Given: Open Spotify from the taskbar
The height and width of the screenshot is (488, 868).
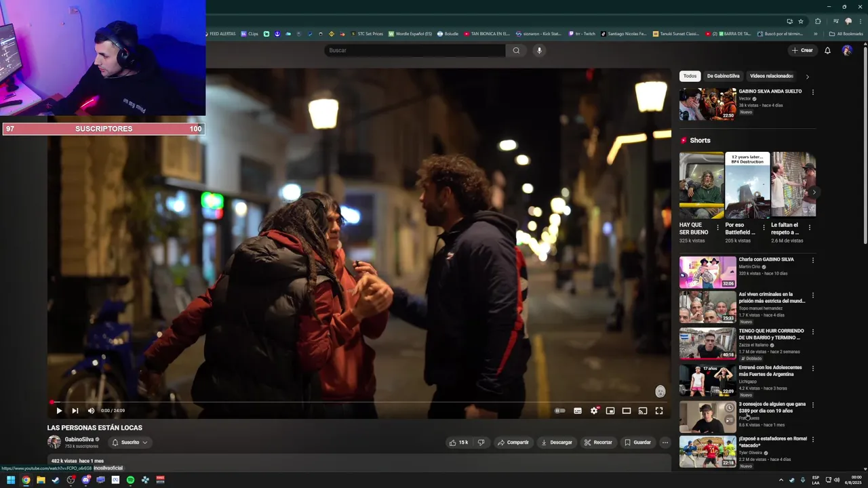Looking at the screenshot, I should point(130,480).
